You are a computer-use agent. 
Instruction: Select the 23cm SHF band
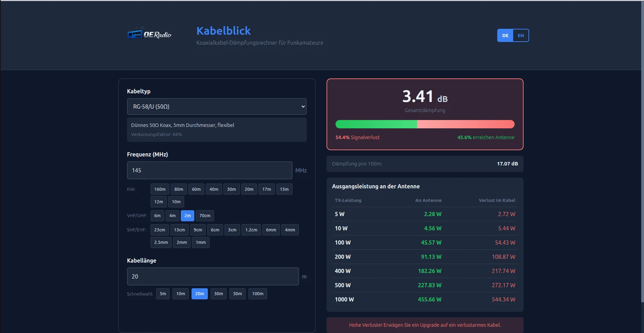tap(160, 230)
